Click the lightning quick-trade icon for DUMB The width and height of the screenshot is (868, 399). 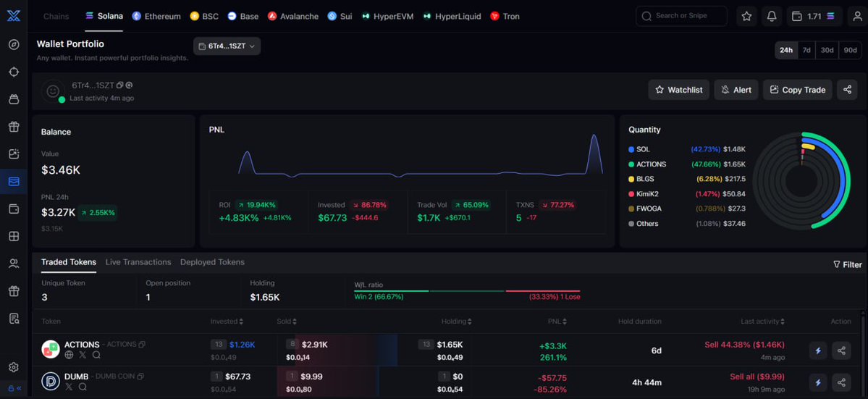818,382
